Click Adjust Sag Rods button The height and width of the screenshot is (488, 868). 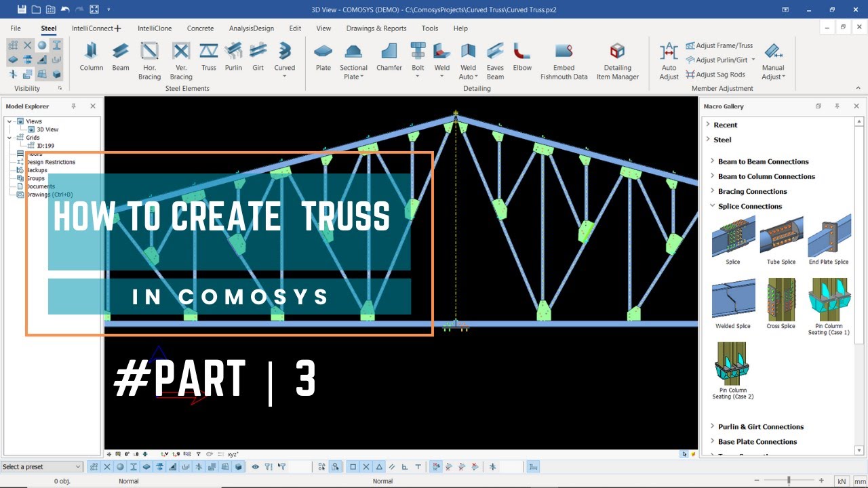715,75
